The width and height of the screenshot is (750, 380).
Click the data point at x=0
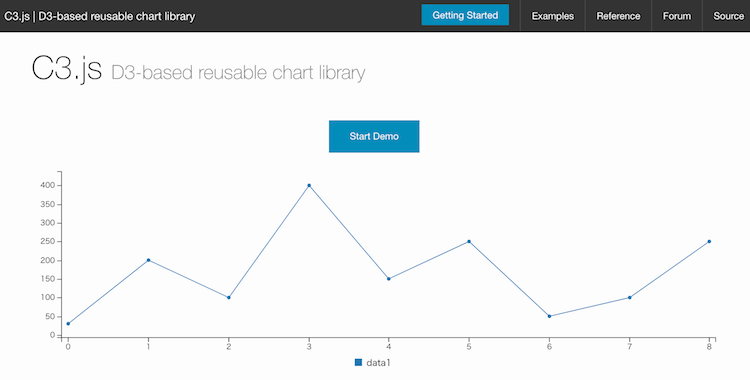click(x=68, y=324)
